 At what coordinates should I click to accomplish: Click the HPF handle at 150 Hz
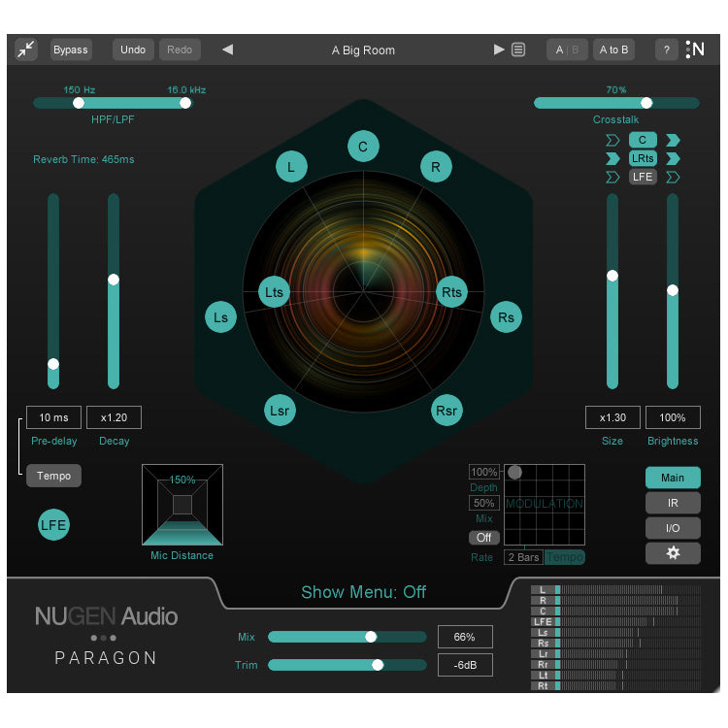point(79,103)
